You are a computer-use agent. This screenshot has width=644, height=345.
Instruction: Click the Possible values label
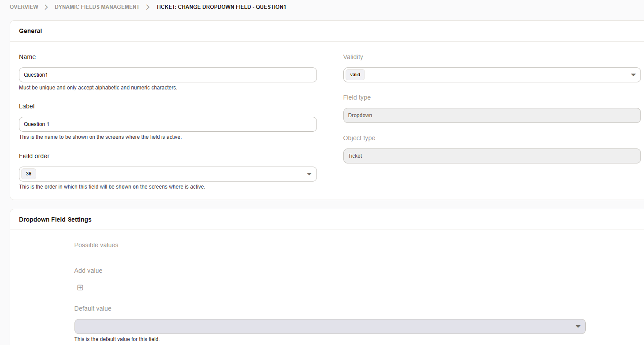point(96,245)
